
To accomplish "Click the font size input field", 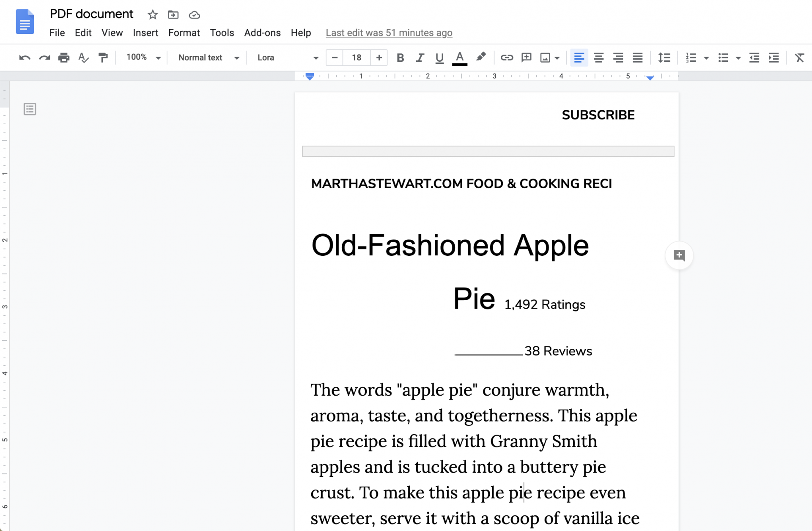I will click(356, 57).
